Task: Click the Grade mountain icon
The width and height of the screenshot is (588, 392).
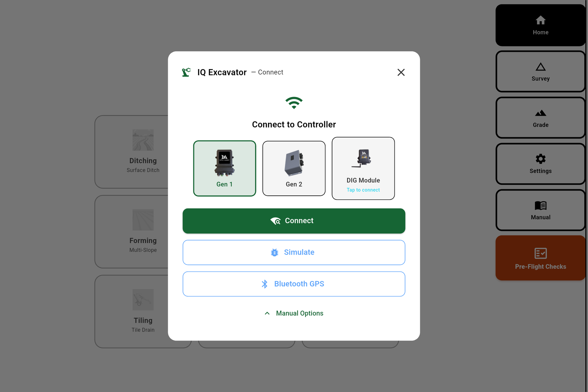Action: [541, 113]
